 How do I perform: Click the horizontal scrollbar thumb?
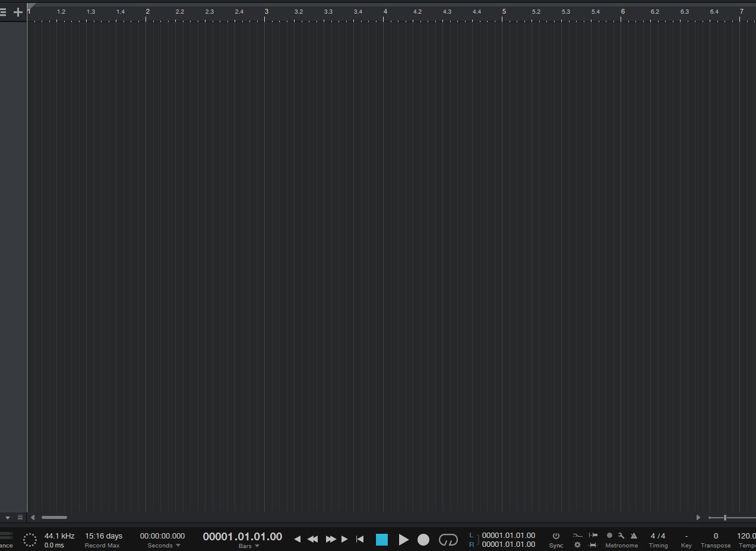tap(54, 518)
